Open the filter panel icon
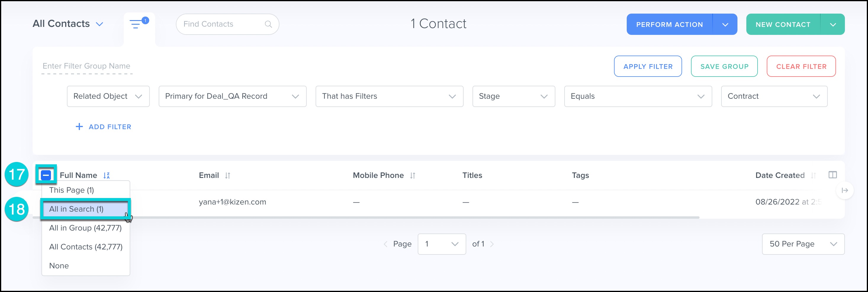The image size is (868, 292). 136,24
